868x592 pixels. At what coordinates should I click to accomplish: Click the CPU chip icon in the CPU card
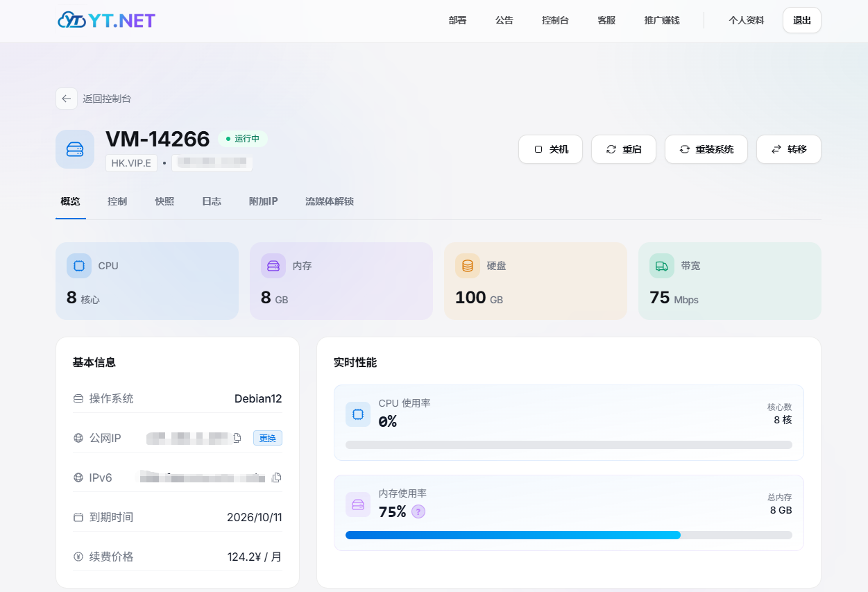pyautogui.click(x=79, y=266)
